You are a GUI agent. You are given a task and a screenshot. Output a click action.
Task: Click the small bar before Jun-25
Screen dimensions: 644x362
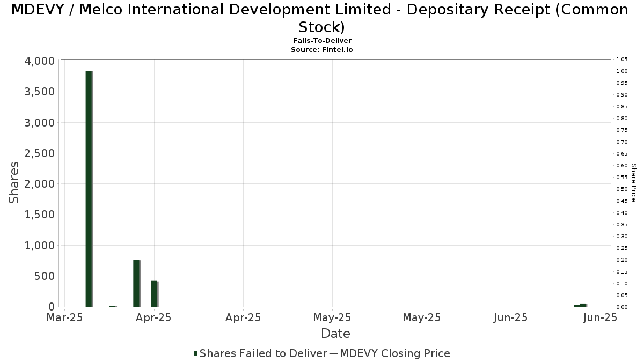click(x=580, y=305)
